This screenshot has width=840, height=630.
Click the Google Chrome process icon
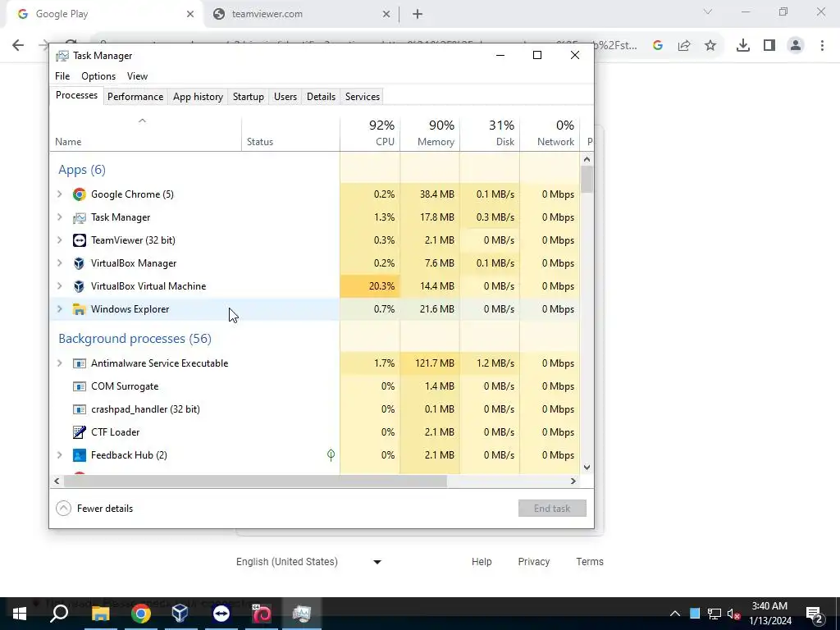click(80, 194)
